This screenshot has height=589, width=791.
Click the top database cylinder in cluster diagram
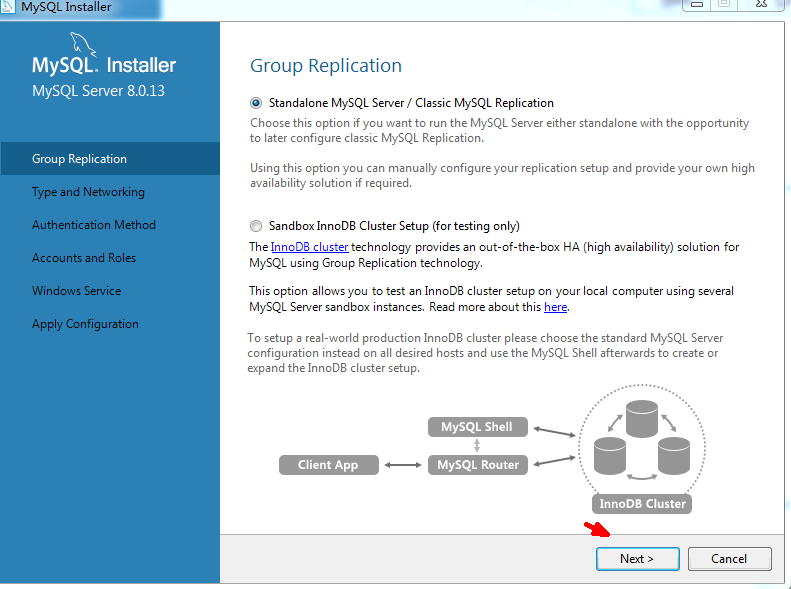[x=642, y=419]
